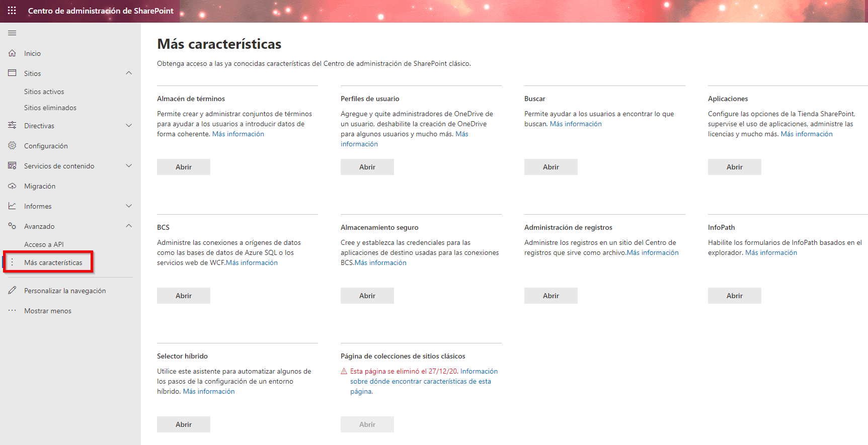The width and height of the screenshot is (868, 445).
Task: Click the Selector híbrido card title
Action: (x=182, y=356)
